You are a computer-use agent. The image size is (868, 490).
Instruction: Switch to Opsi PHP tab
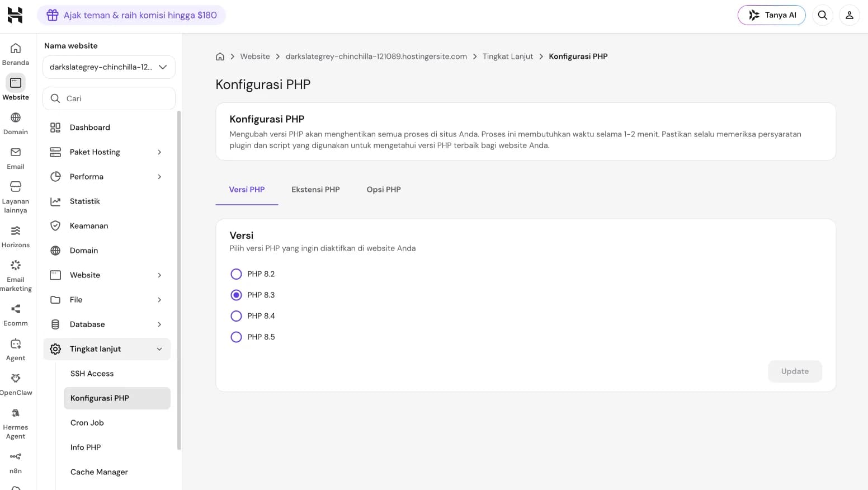(384, 190)
